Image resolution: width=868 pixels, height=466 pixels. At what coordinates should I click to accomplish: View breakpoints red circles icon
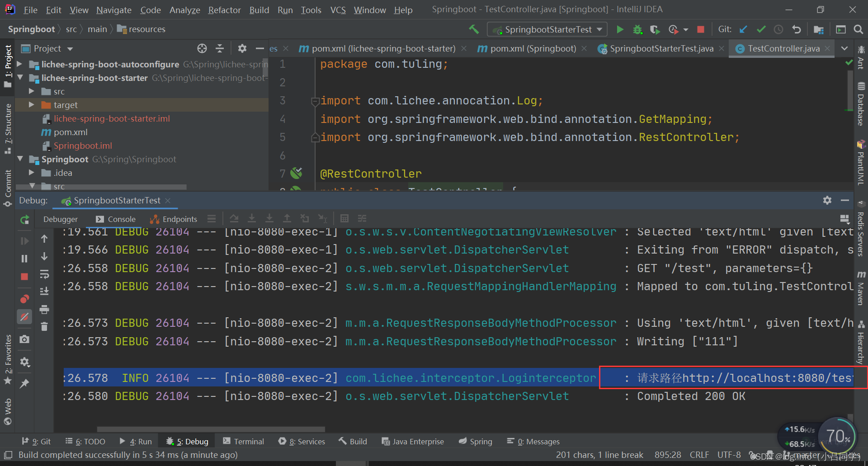24,299
